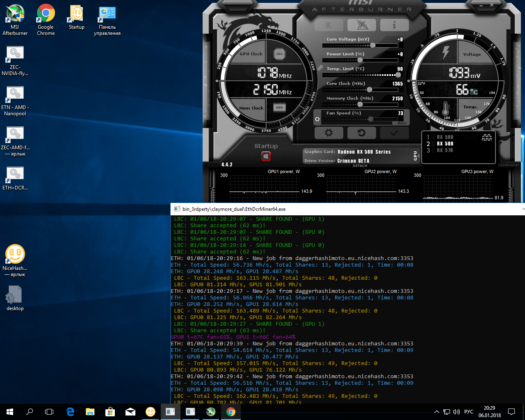525x420 pixels.
Task: Apply settings with the checkmark button
Action: (x=394, y=133)
